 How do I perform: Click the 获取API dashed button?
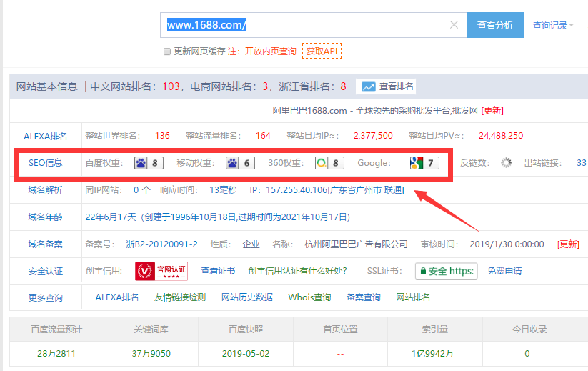pyautogui.click(x=322, y=51)
